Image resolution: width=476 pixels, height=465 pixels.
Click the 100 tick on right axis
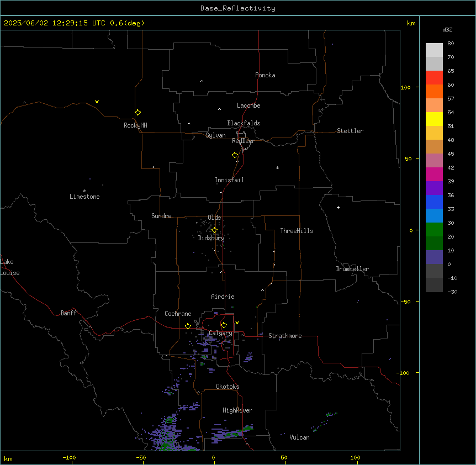(405, 88)
